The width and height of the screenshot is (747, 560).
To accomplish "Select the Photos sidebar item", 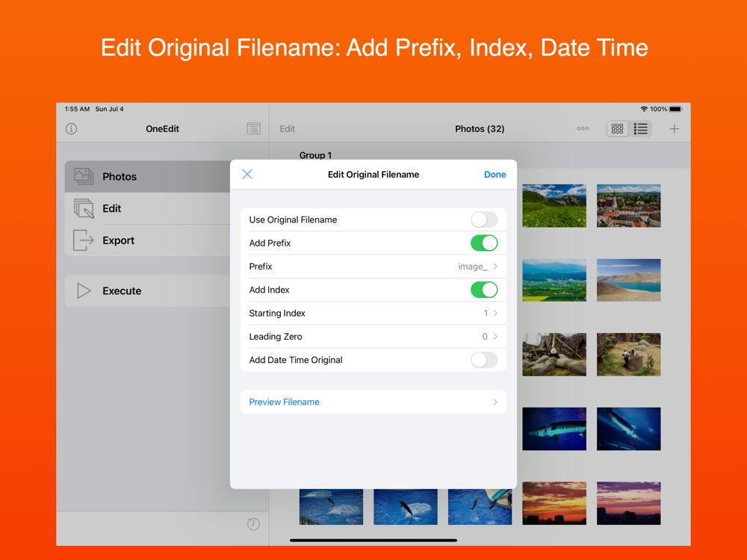I will pos(148,177).
